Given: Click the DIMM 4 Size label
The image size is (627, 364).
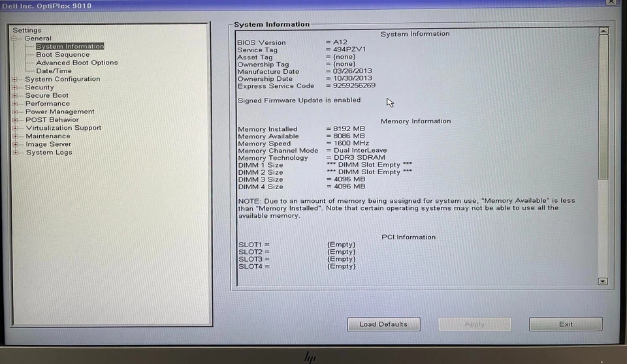Looking at the screenshot, I should [261, 187].
